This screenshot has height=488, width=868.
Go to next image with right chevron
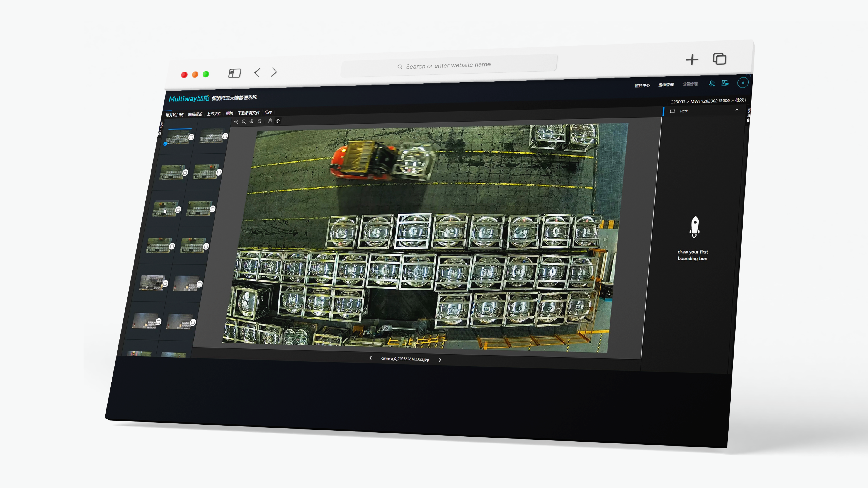pyautogui.click(x=440, y=360)
